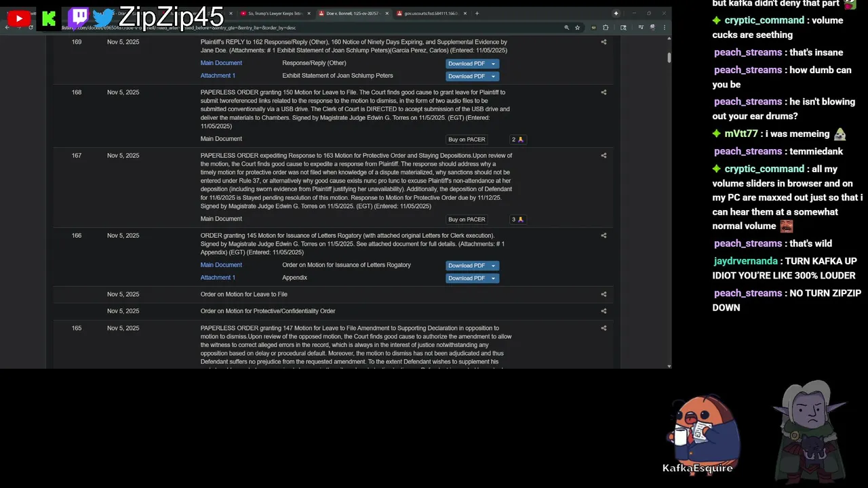Click the 3 prayer-hands count for entry 167
The width and height of the screenshot is (868, 488).
(517, 220)
